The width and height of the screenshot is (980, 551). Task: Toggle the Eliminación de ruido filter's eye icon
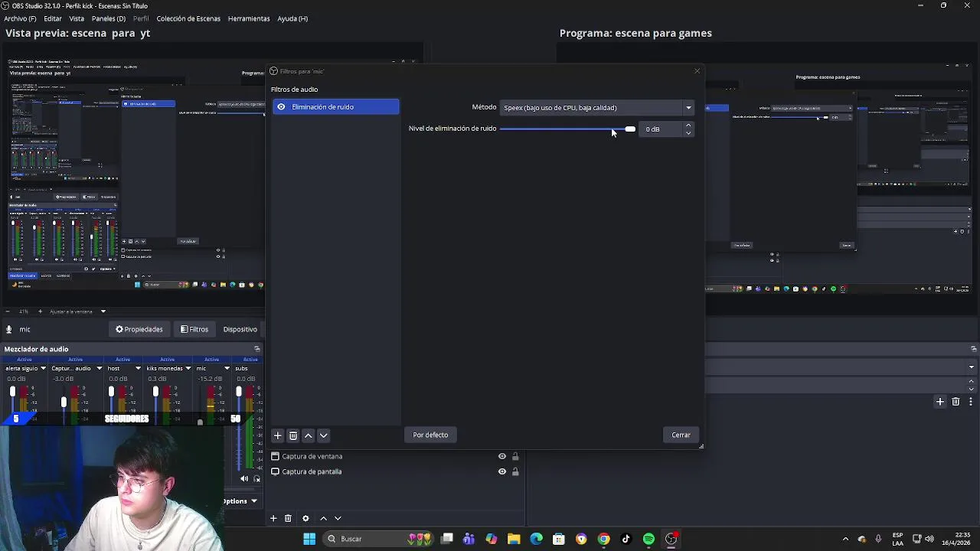[x=281, y=107]
